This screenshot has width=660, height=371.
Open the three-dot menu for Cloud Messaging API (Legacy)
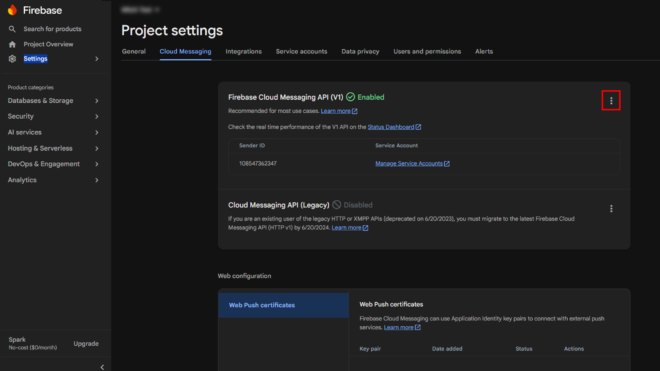pyautogui.click(x=611, y=208)
